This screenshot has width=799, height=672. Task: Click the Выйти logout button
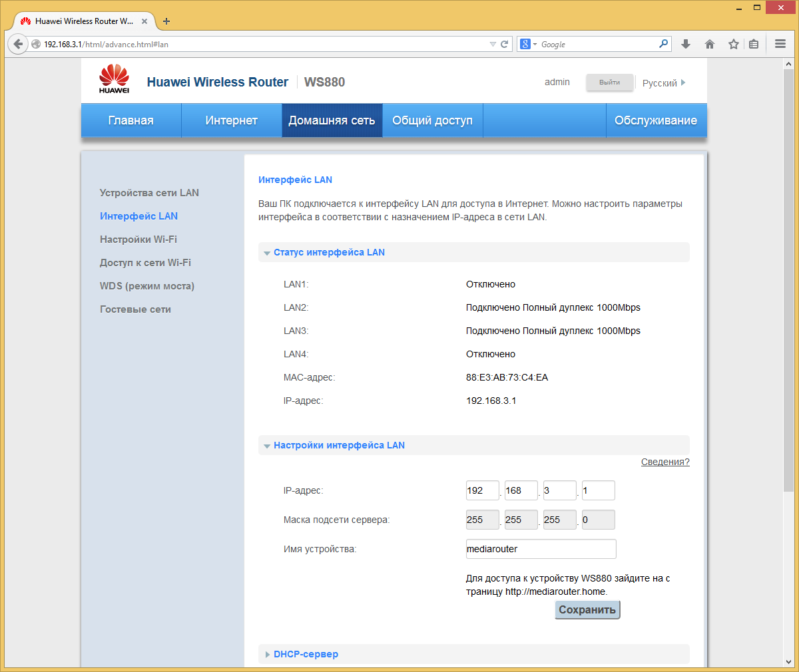pos(609,83)
